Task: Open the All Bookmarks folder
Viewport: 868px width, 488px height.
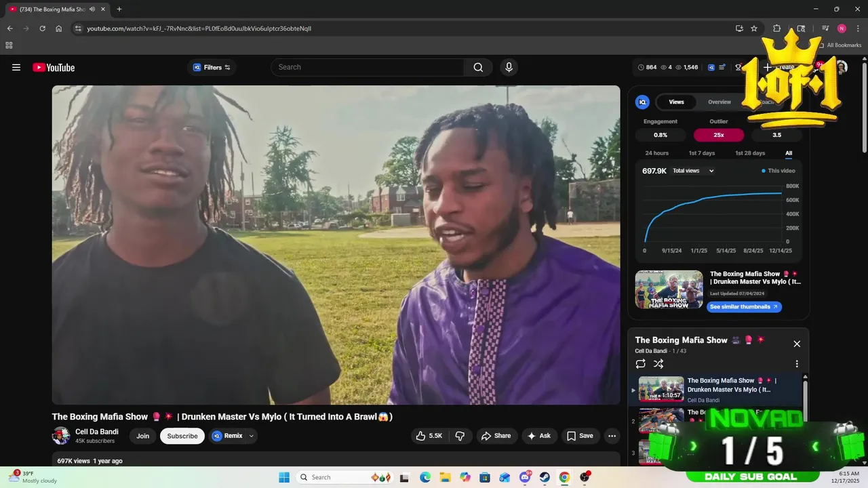Action: [x=840, y=45]
